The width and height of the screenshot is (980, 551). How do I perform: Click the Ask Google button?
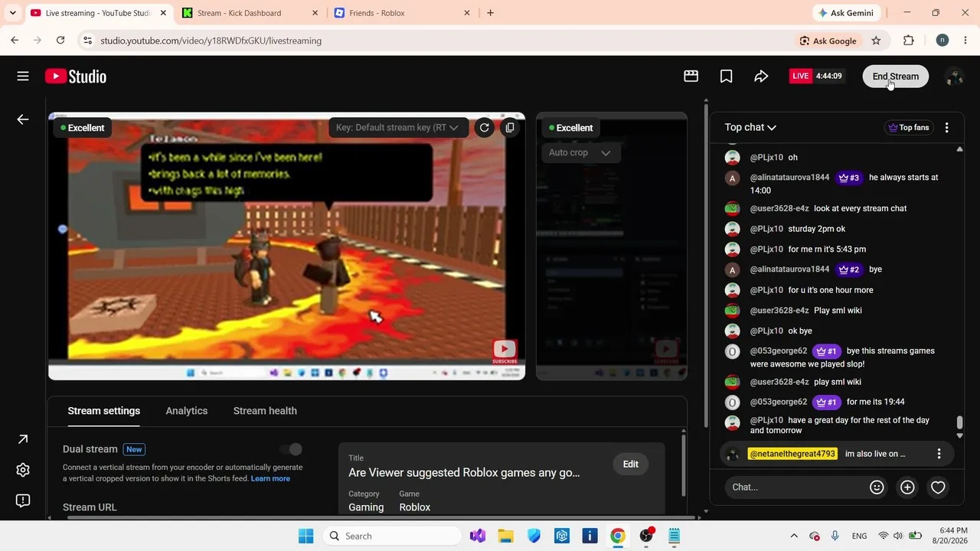click(828, 41)
